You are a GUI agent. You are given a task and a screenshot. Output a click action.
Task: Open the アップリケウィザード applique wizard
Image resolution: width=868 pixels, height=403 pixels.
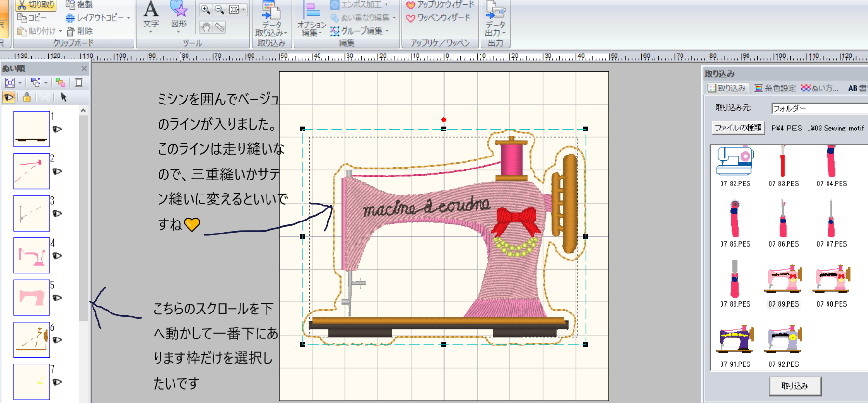click(441, 5)
